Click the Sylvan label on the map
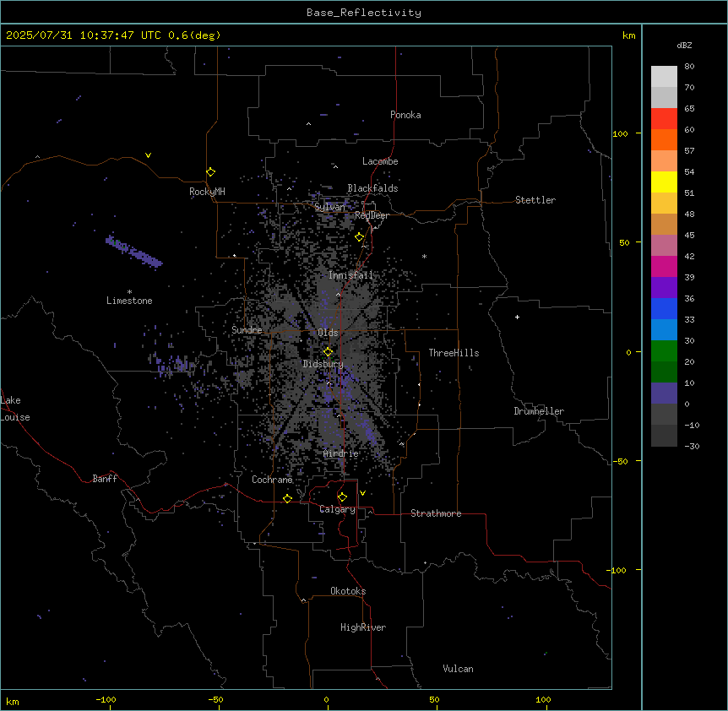The height and width of the screenshot is (711, 728). [x=329, y=207]
